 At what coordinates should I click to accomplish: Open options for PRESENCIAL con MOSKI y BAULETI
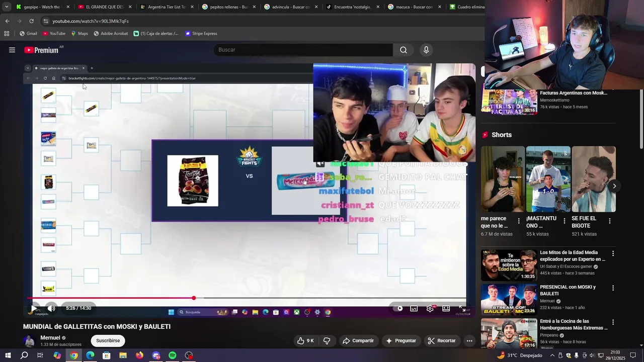coord(613,288)
